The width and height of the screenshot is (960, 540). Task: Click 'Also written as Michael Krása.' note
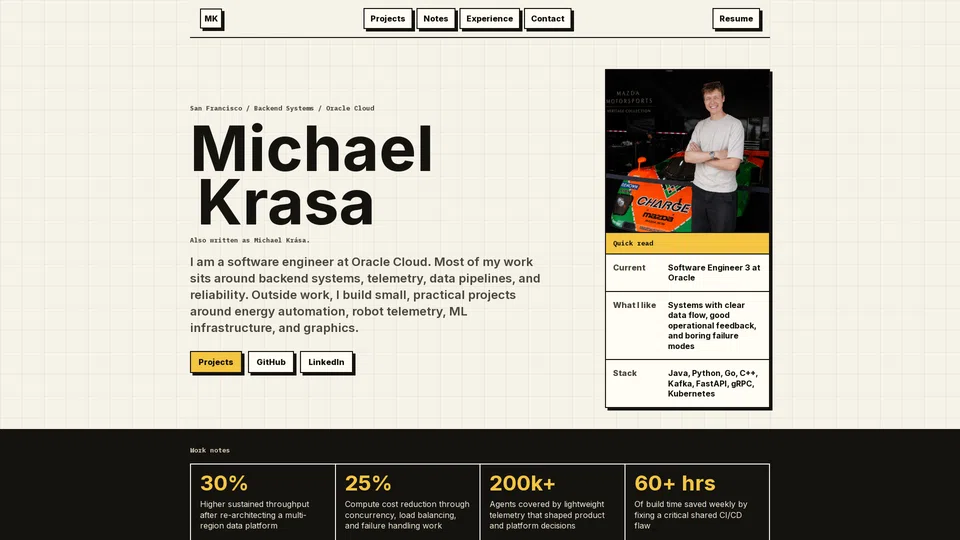tap(250, 241)
